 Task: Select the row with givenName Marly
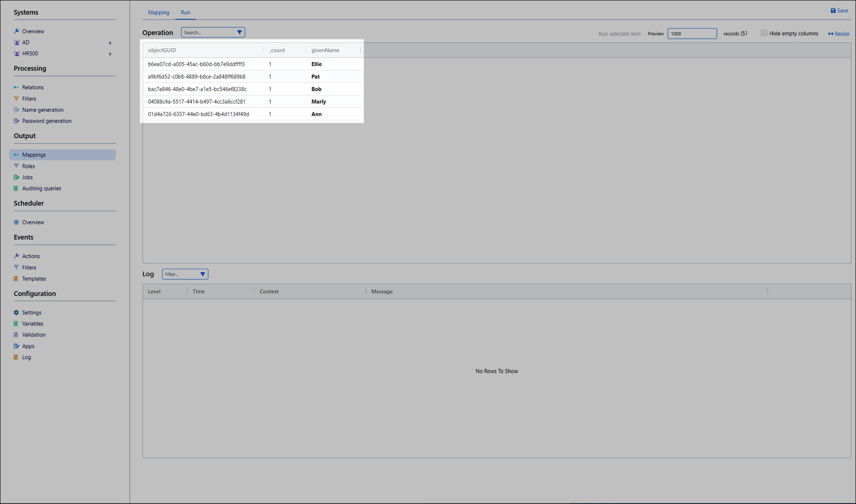click(x=318, y=102)
